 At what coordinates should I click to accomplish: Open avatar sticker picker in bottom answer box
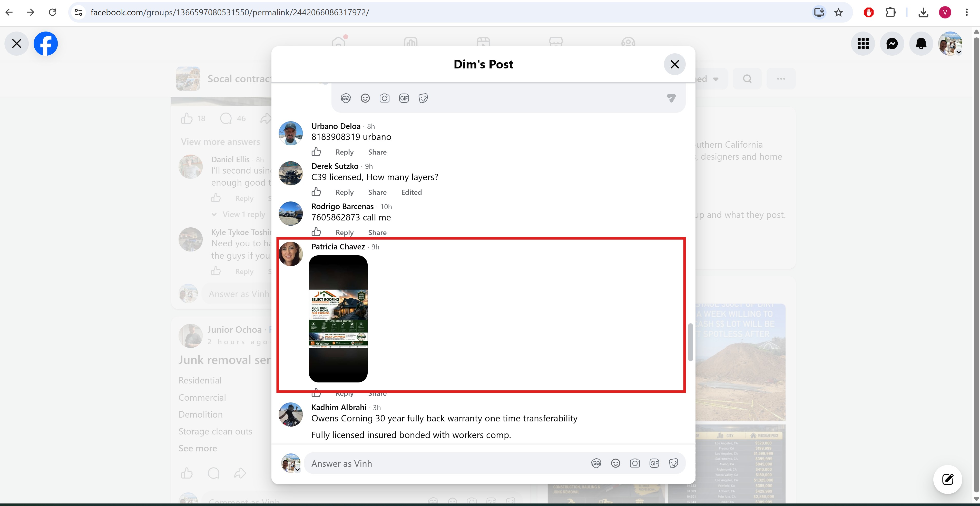(596, 463)
